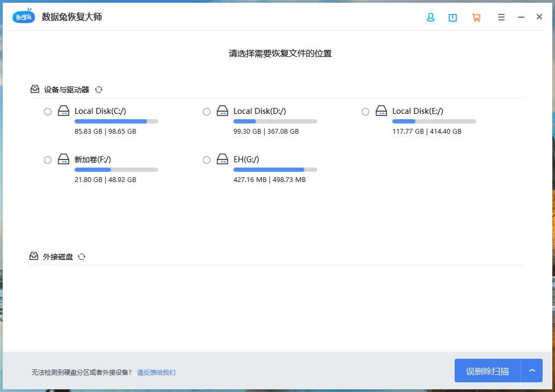Click the drive icon for Local Disk(E:/)
Viewport: 555px width, 392px height.
pos(381,111)
